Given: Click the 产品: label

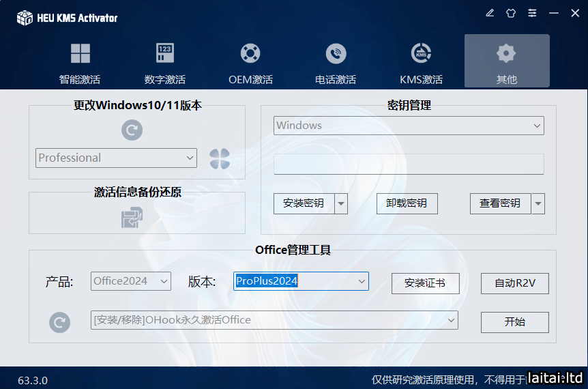Looking at the screenshot, I should click(59, 281).
